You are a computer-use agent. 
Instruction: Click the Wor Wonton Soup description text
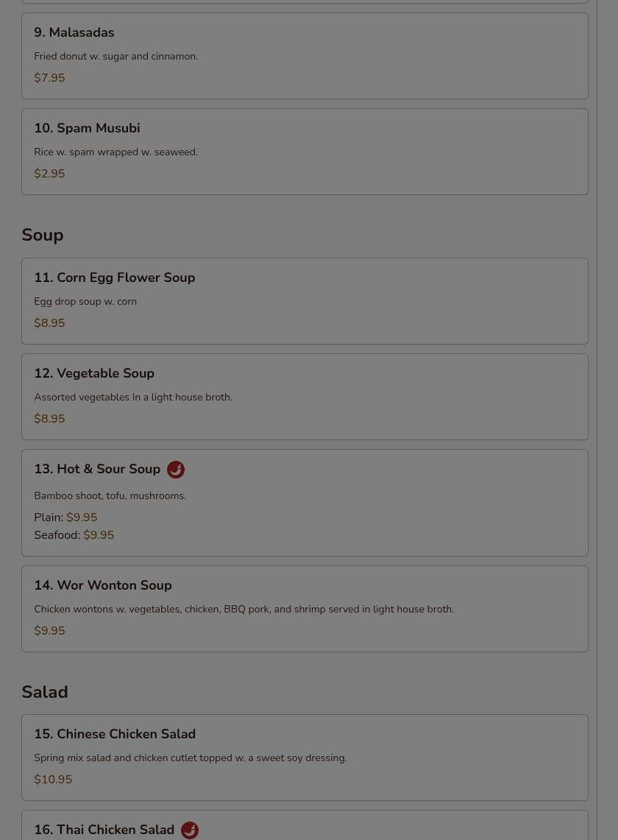244,609
